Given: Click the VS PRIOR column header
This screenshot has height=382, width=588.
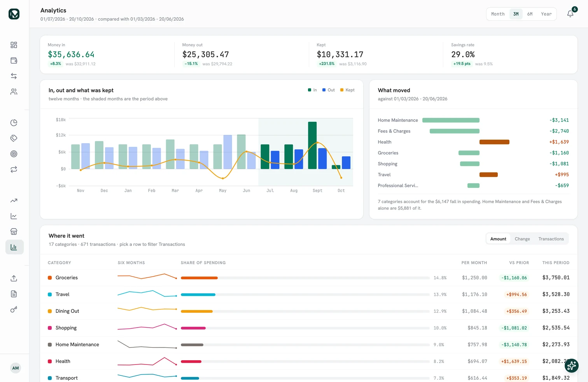Looking at the screenshot, I should (519, 263).
